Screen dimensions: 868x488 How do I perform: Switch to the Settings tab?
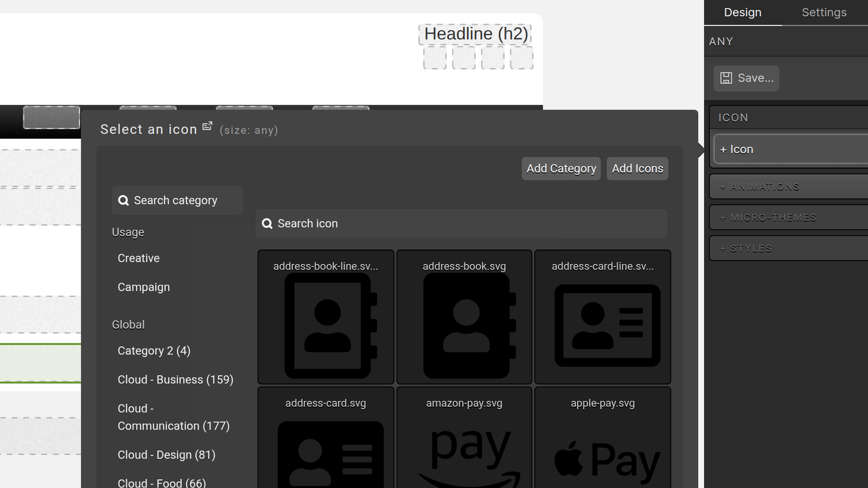click(824, 12)
